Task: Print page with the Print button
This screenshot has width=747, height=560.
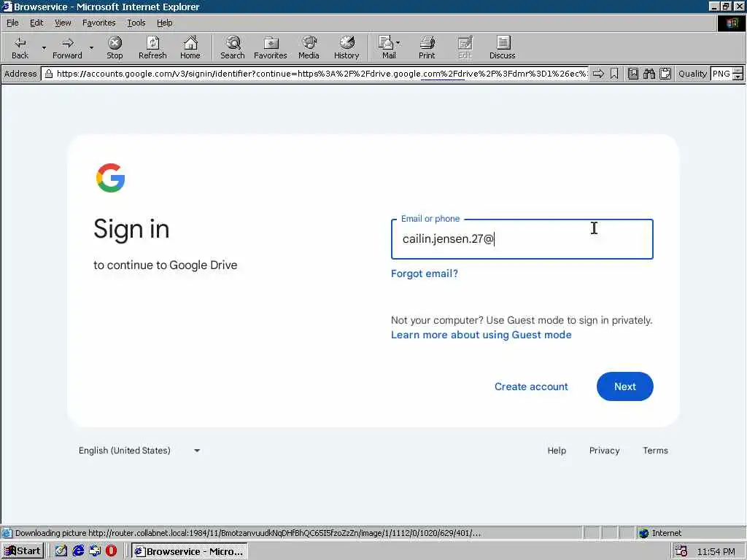Action: pyautogui.click(x=427, y=47)
